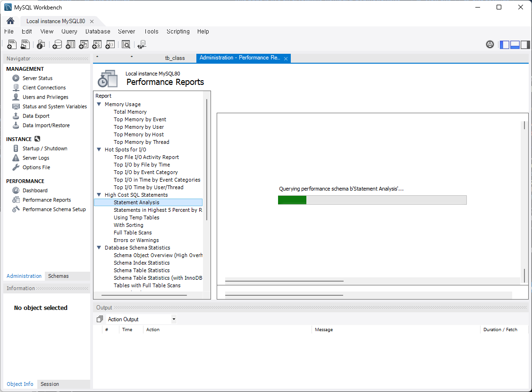Image resolution: width=532 pixels, height=392 pixels.
Task: Open the performance Dashboard
Action: click(x=34, y=191)
